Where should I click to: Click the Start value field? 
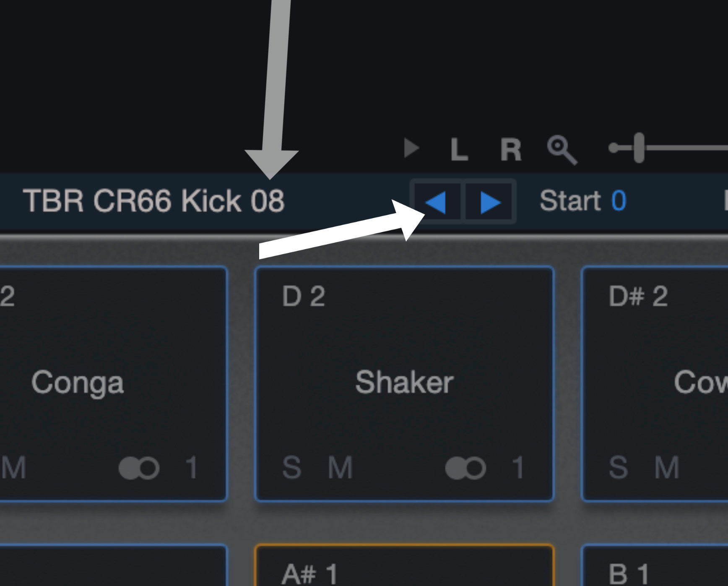tap(619, 201)
